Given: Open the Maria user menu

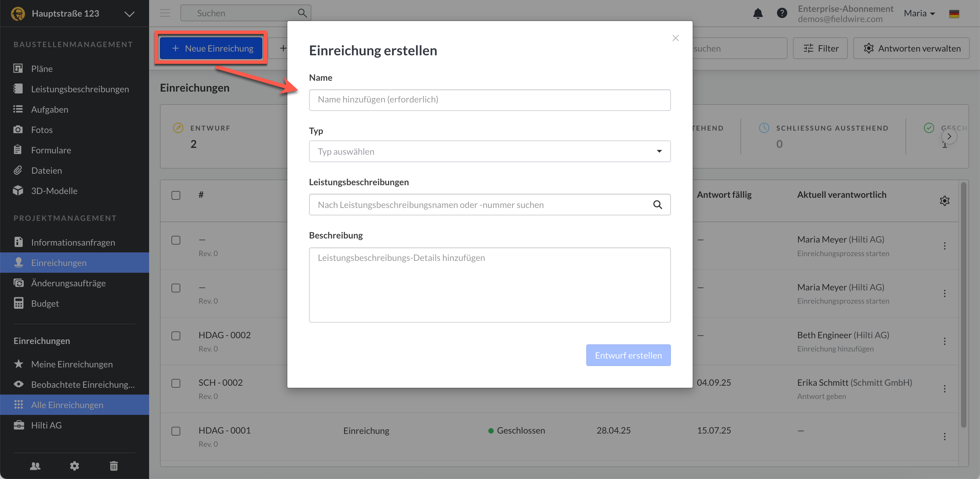Looking at the screenshot, I should (919, 13).
